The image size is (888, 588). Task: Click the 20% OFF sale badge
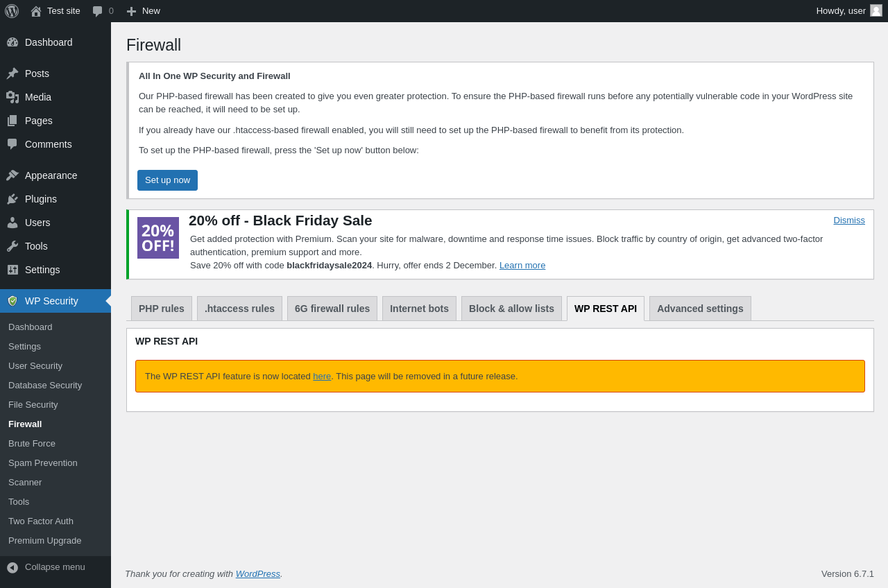click(x=158, y=238)
